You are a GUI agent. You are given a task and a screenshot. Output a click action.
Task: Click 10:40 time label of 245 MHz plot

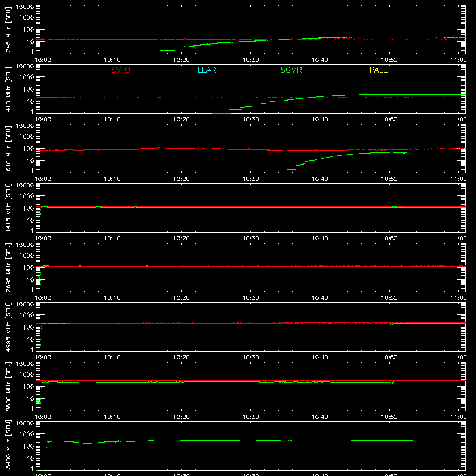(x=320, y=60)
